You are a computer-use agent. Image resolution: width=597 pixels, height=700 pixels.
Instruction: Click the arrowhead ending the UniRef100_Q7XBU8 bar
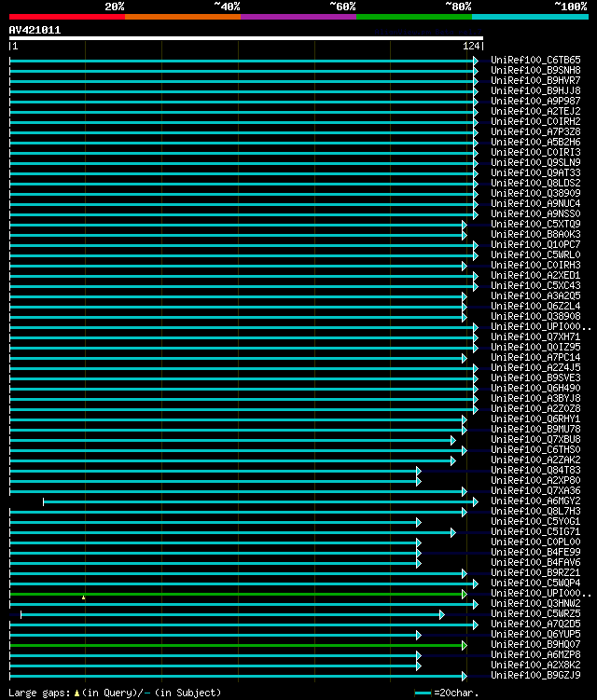[x=453, y=441]
